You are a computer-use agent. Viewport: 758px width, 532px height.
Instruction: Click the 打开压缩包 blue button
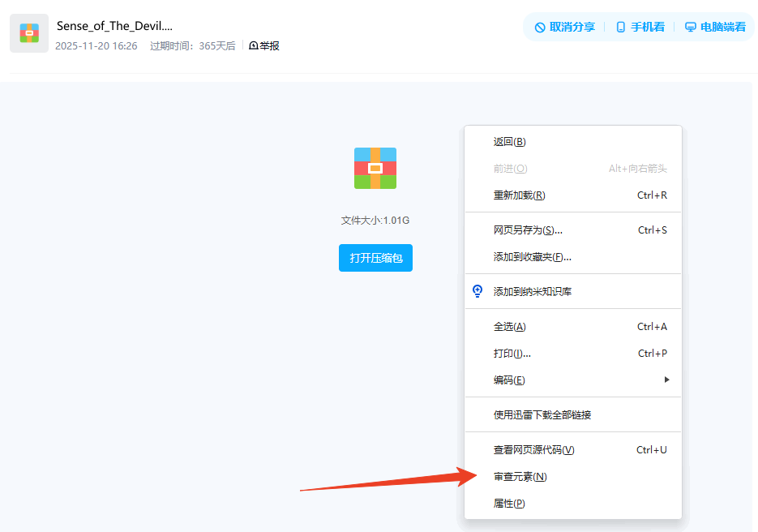coord(375,257)
